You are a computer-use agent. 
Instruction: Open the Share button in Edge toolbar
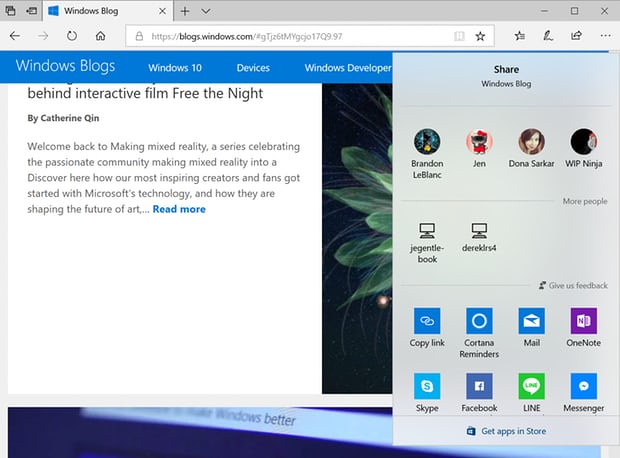576,36
